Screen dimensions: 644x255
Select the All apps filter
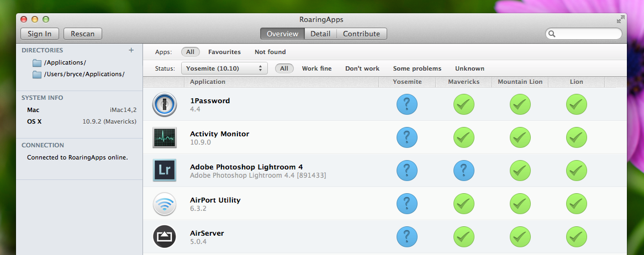190,52
